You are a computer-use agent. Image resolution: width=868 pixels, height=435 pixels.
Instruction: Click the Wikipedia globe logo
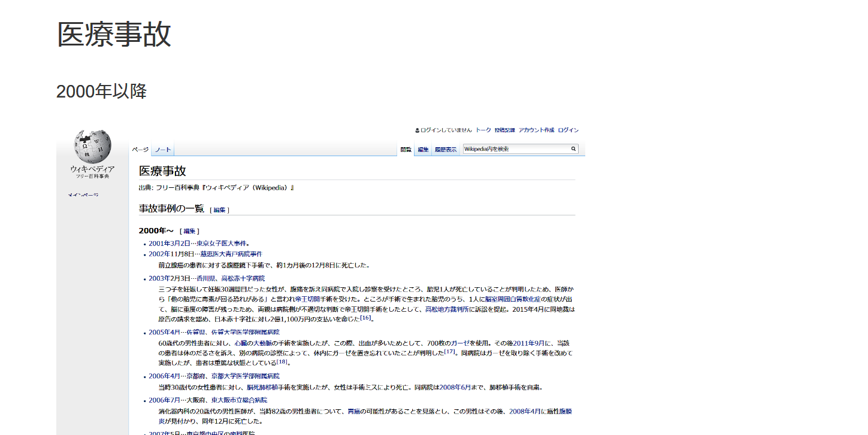coord(92,145)
